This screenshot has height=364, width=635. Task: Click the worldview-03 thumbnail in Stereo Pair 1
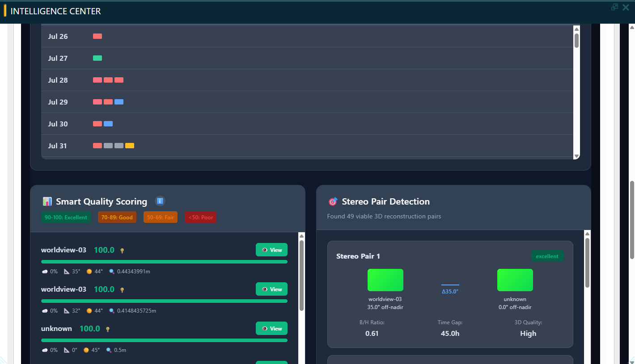(x=385, y=280)
